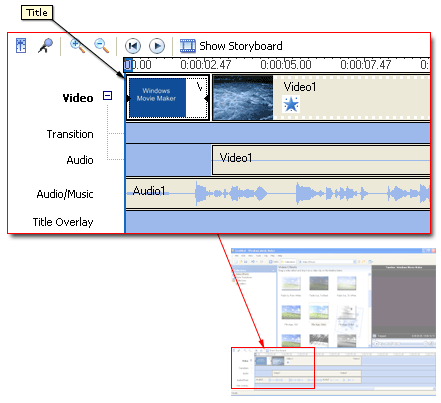
Task: Select the Video1 clip in the Audio track
Action: coord(321,160)
